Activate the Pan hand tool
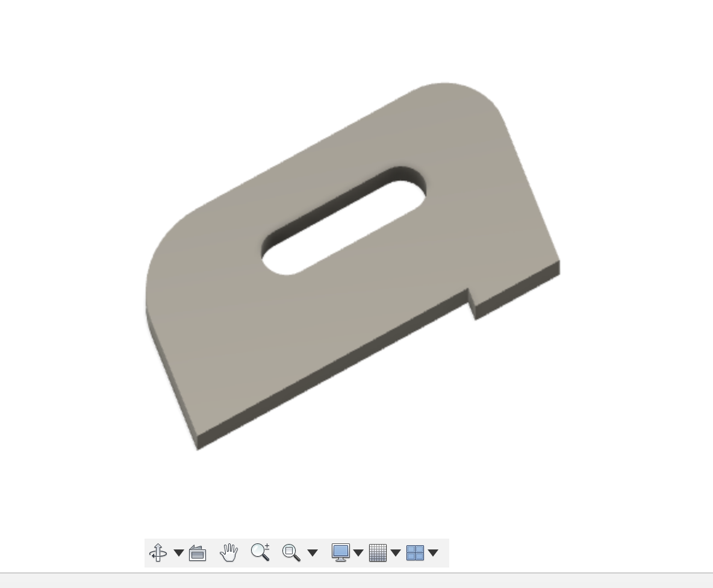713x588 pixels. [229, 552]
